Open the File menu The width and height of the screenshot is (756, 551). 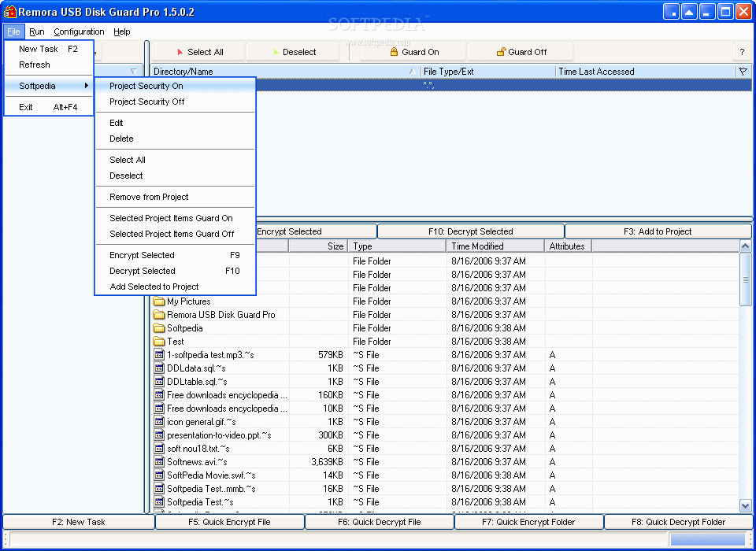pos(13,31)
